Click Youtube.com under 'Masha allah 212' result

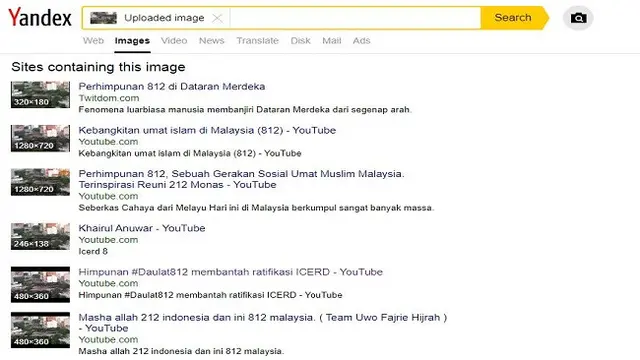[x=108, y=340]
